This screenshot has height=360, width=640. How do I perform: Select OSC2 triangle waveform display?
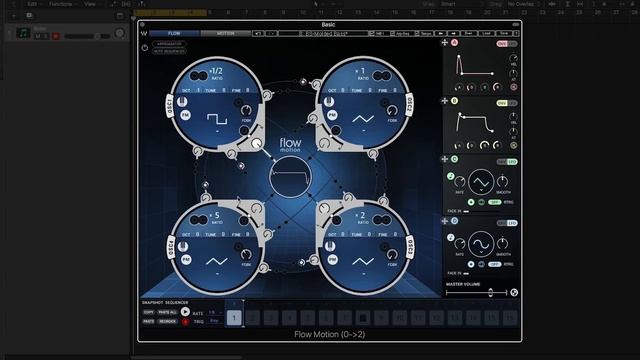point(363,119)
